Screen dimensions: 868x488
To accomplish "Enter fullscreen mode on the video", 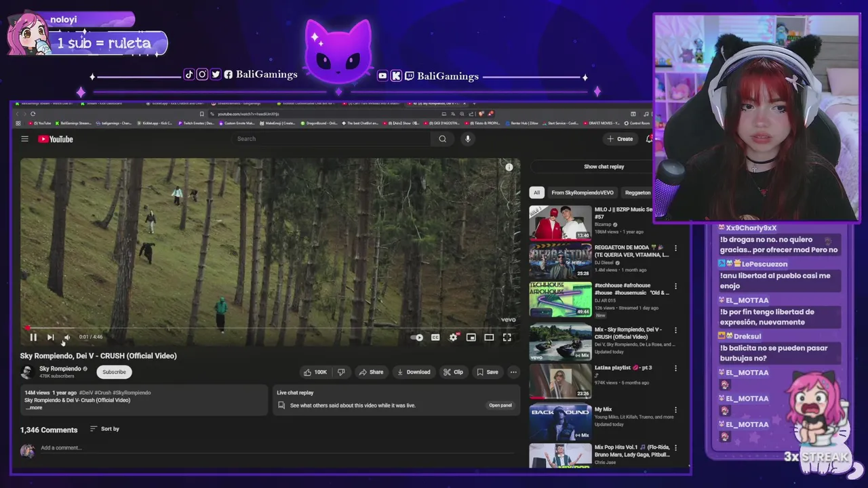I will click(x=507, y=337).
